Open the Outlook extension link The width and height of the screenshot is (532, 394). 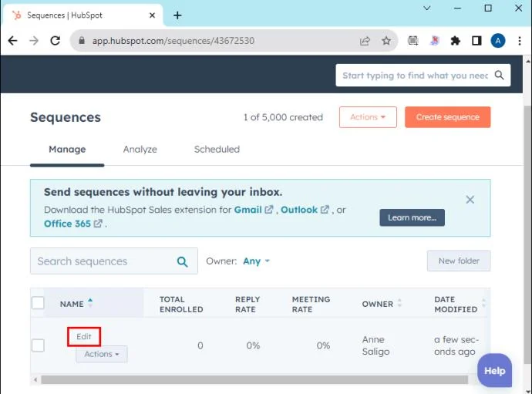[299, 210]
